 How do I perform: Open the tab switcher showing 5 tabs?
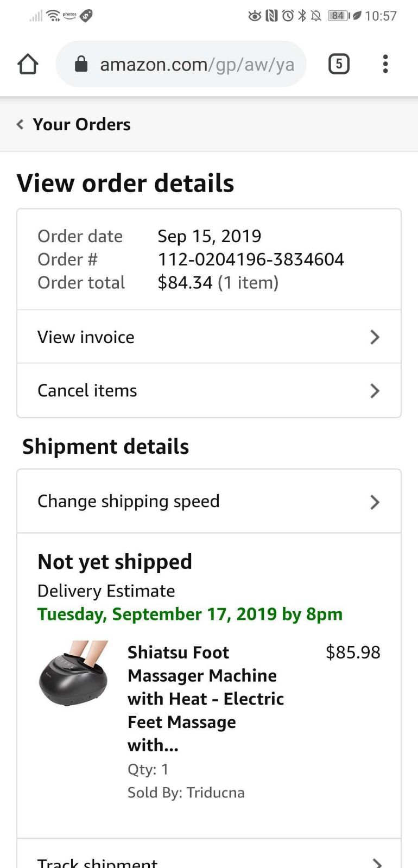pyautogui.click(x=339, y=64)
